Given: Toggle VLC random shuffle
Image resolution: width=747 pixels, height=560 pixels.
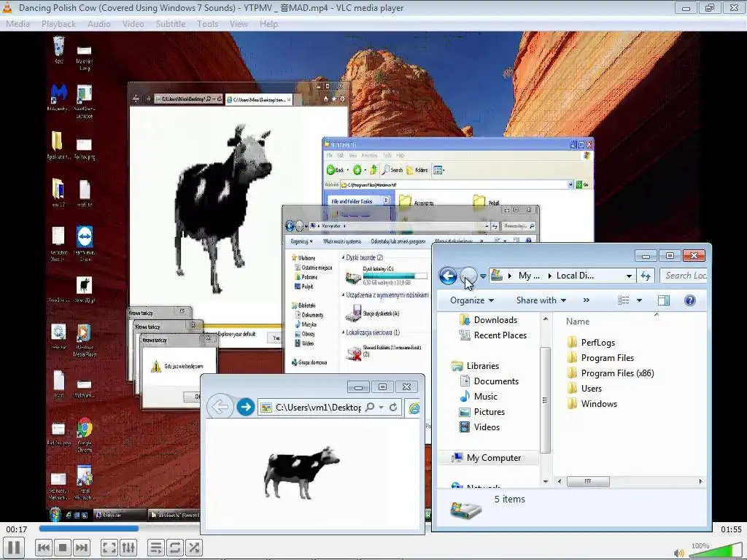Looking at the screenshot, I should tap(194, 548).
